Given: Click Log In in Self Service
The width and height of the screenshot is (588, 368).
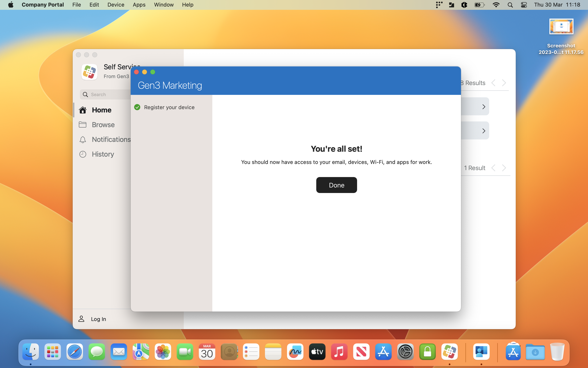Looking at the screenshot, I should point(92,319).
